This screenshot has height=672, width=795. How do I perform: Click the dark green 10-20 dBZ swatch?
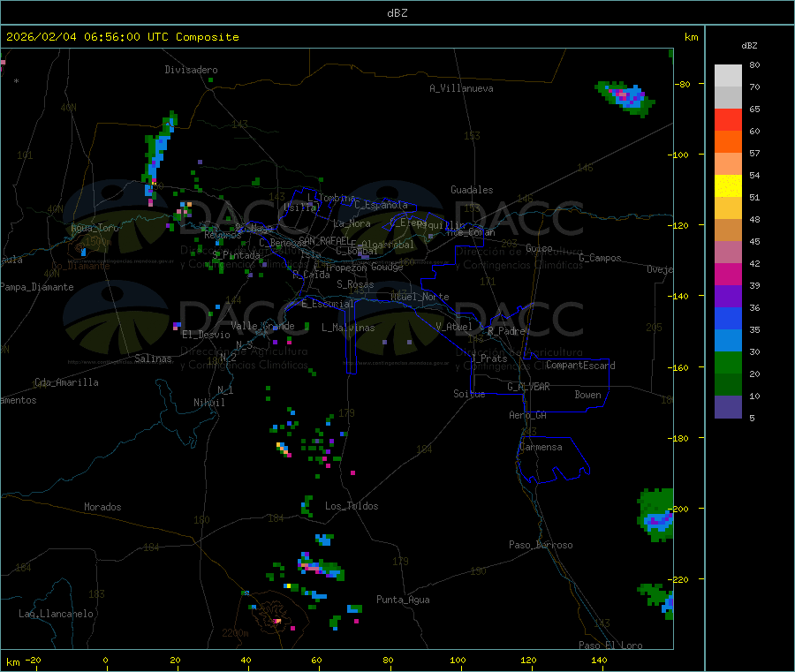[x=728, y=385]
